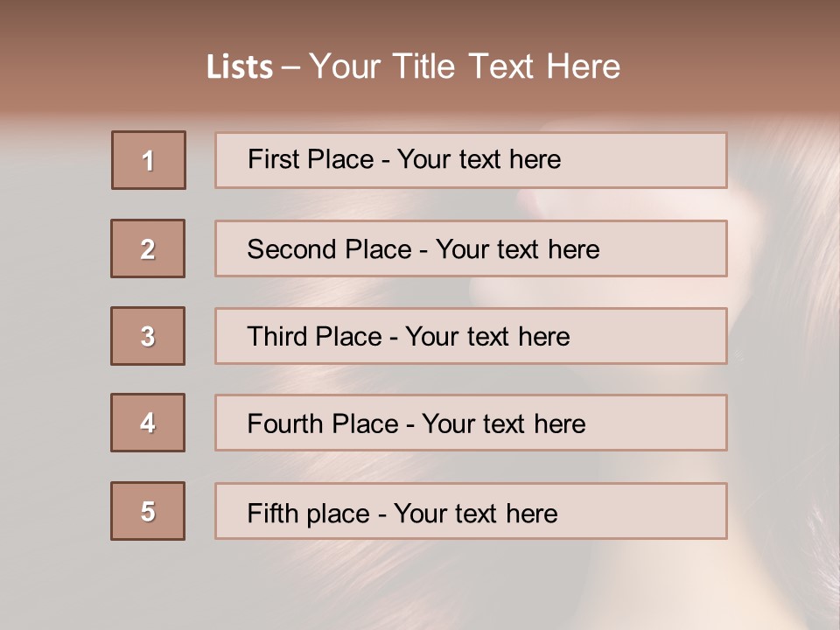Click the Fifth place text bar

tap(471, 511)
